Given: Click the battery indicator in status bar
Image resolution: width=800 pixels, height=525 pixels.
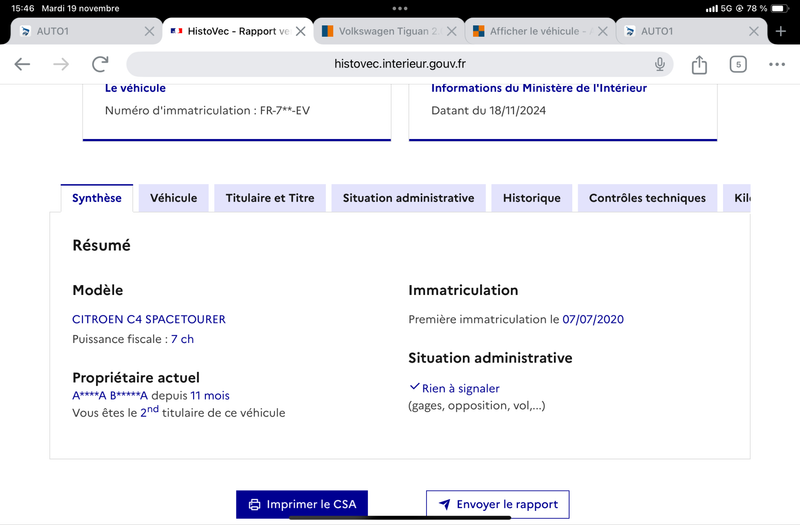Looking at the screenshot, I should tap(780, 8).
